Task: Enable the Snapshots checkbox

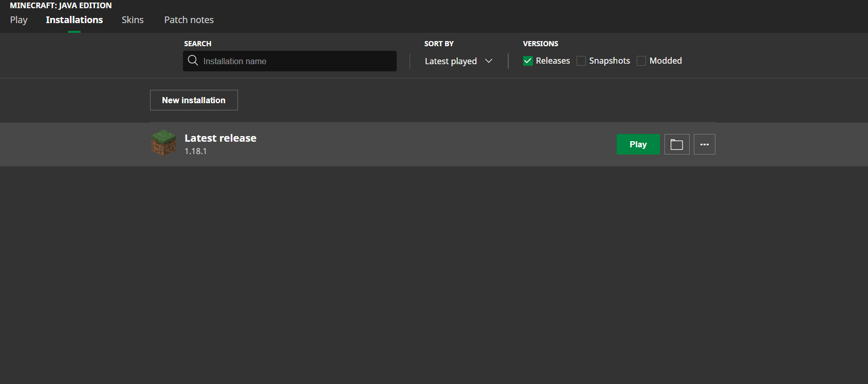Action: tap(581, 61)
